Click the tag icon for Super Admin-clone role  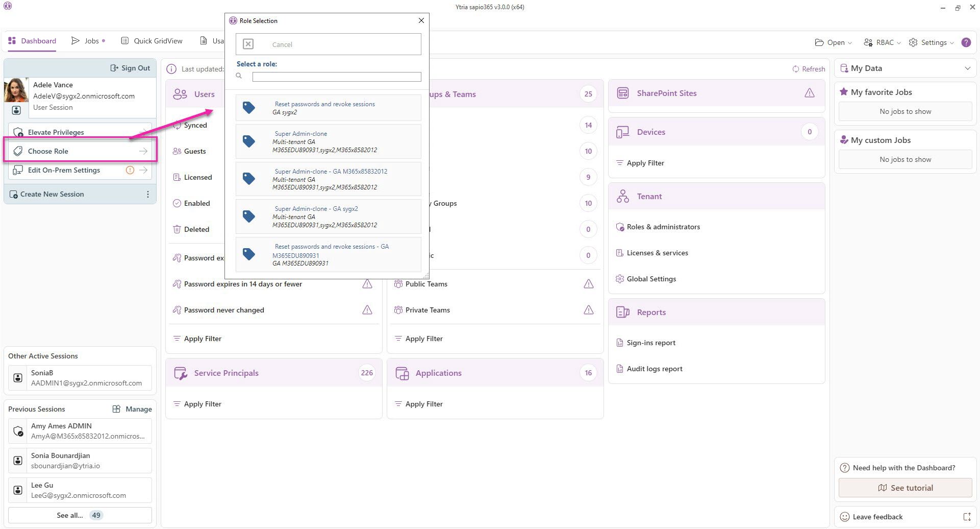(x=249, y=141)
